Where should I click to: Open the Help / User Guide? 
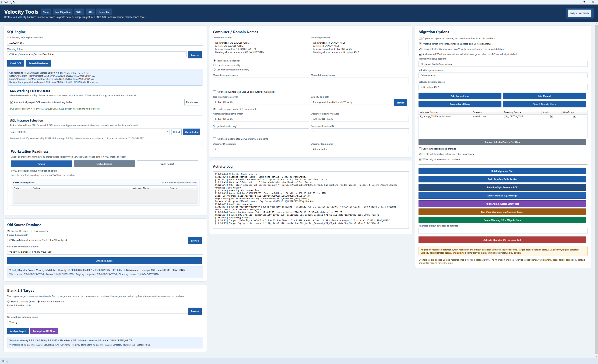580,13
